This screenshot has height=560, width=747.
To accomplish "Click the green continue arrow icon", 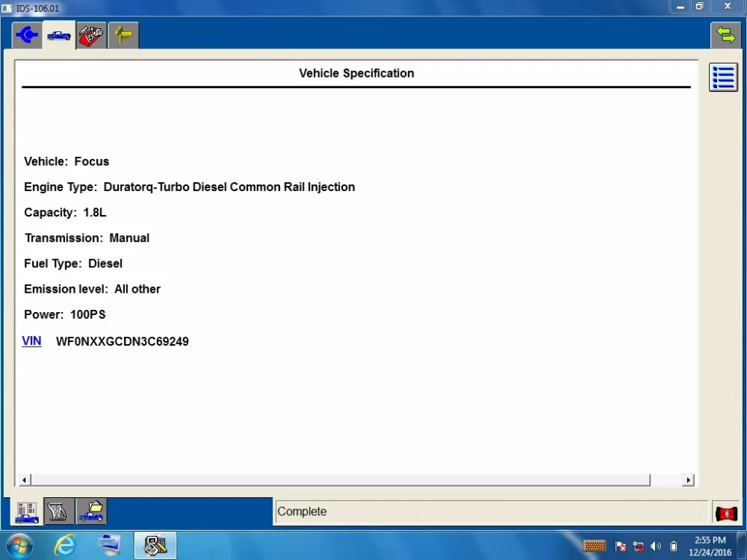I will 725,34.
